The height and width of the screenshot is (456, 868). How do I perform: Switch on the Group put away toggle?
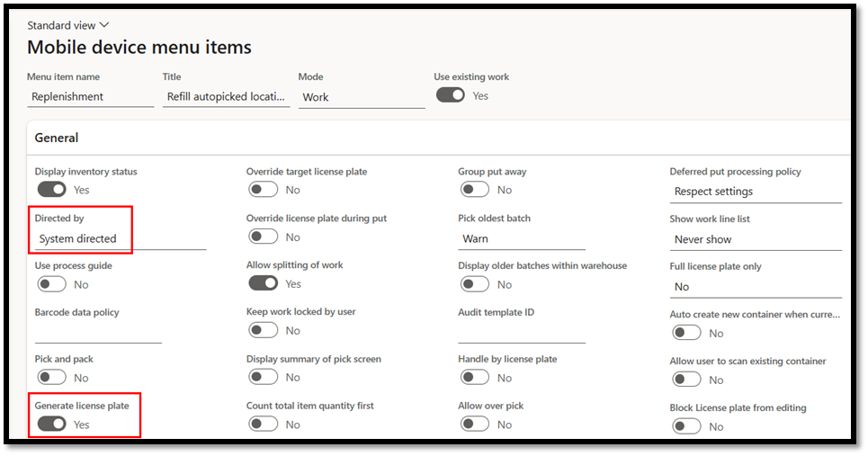pos(474,190)
